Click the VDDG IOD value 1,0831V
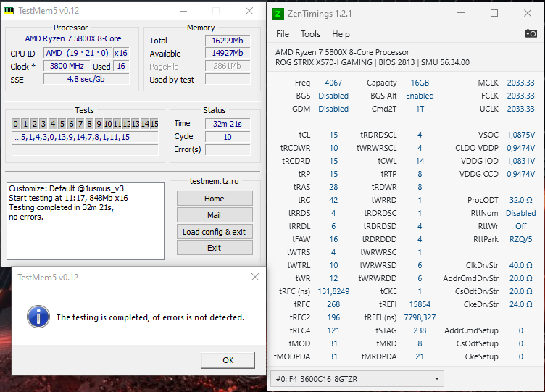 520,161
